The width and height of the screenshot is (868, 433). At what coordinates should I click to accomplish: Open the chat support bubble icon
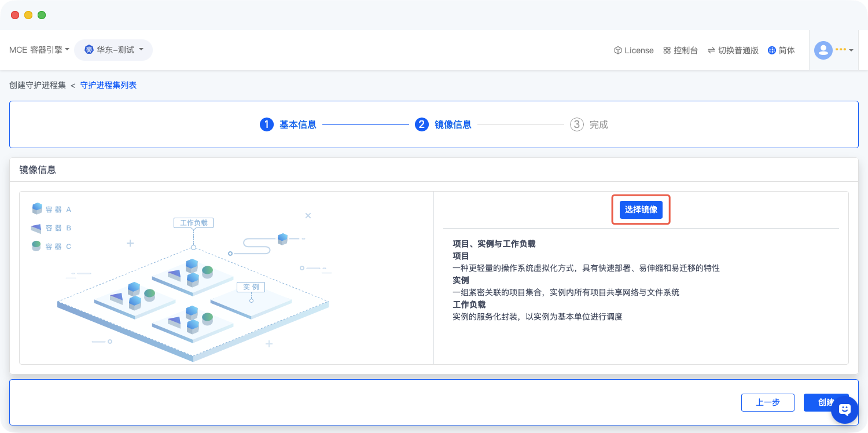(x=845, y=410)
